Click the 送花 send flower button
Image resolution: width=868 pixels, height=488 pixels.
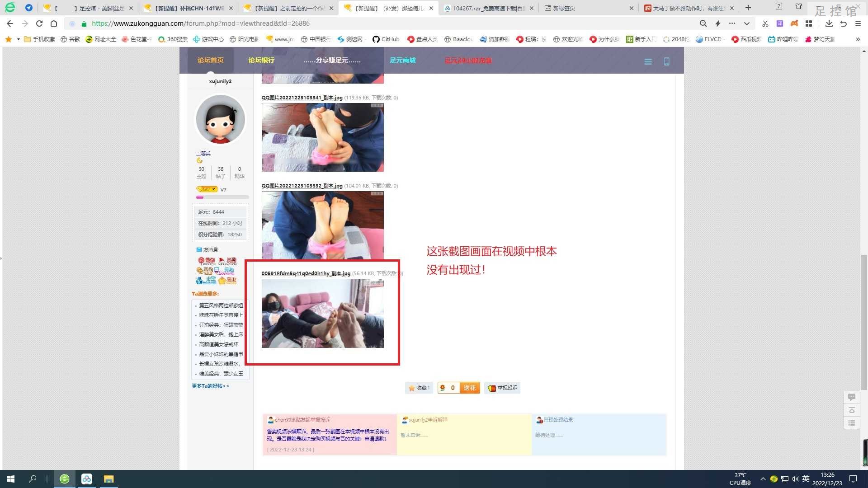469,388
